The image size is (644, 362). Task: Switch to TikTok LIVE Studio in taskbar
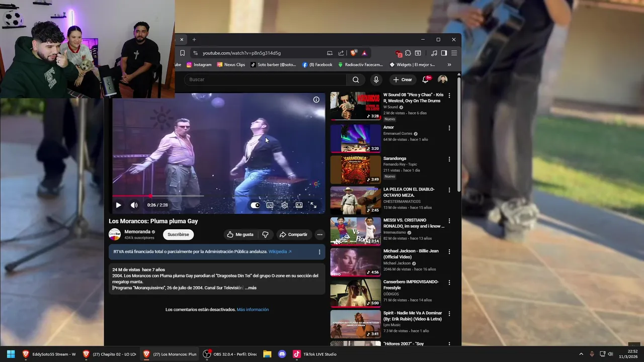click(315, 354)
